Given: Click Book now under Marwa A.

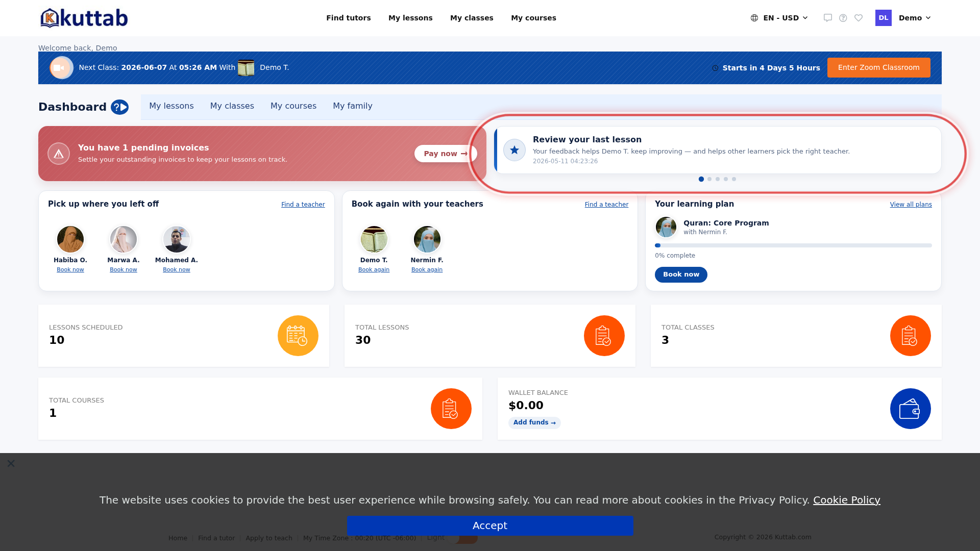Looking at the screenshot, I should click(124, 270).
